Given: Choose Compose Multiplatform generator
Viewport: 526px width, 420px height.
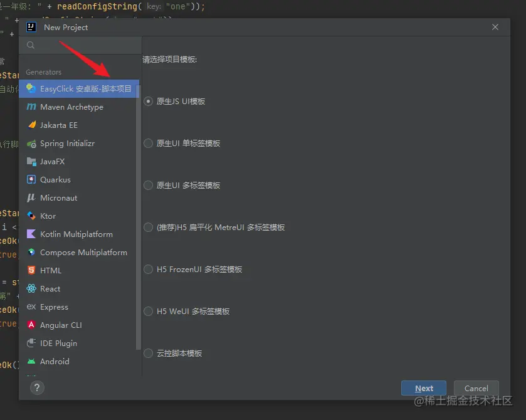Looking at the screenshot, I should [79, 252].
